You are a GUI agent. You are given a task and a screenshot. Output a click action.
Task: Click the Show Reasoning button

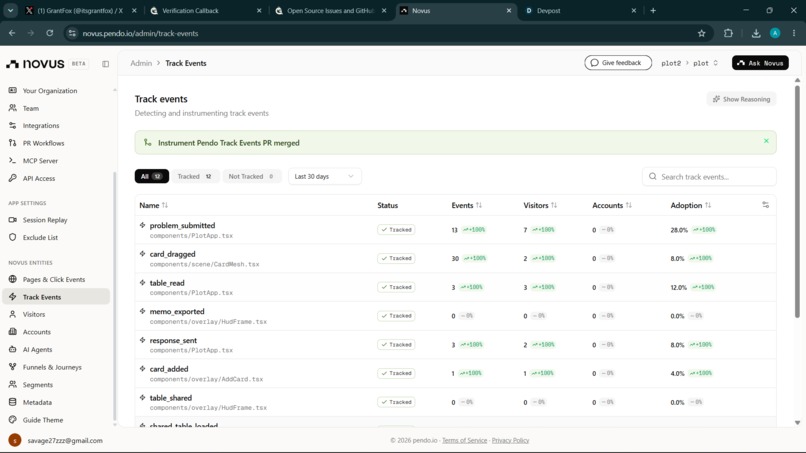point(741,99)
